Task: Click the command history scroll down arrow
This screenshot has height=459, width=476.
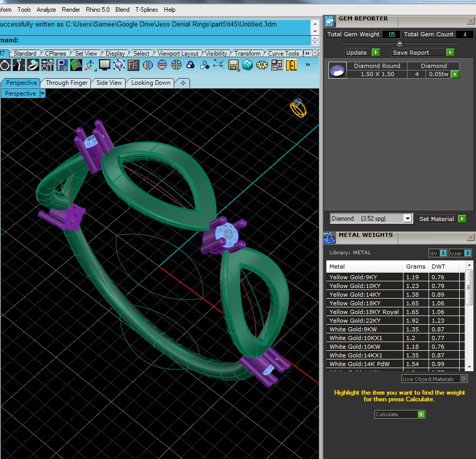Action: pyautogui.click(x=315, y=32)
